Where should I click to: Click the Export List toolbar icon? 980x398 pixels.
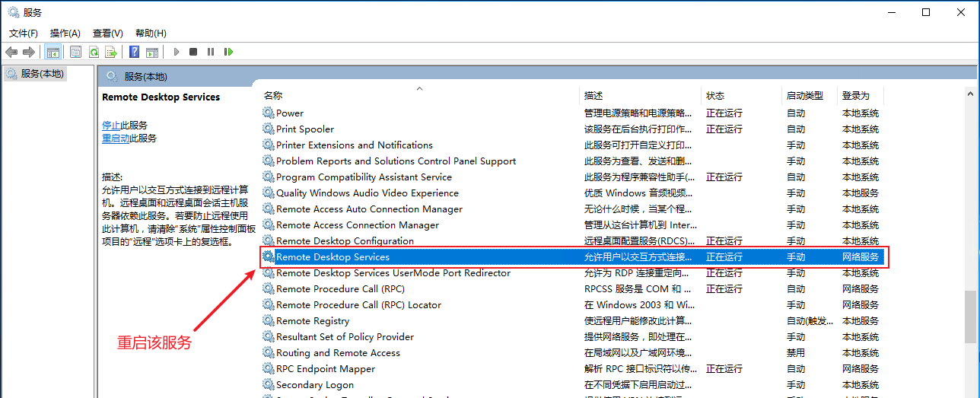[x=111, y=52]
